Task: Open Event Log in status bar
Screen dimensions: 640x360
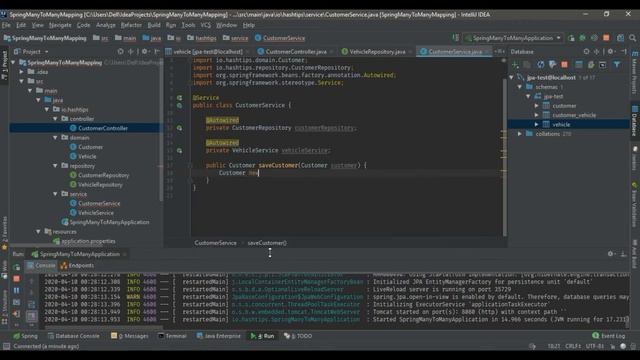Action: [609, 336]
